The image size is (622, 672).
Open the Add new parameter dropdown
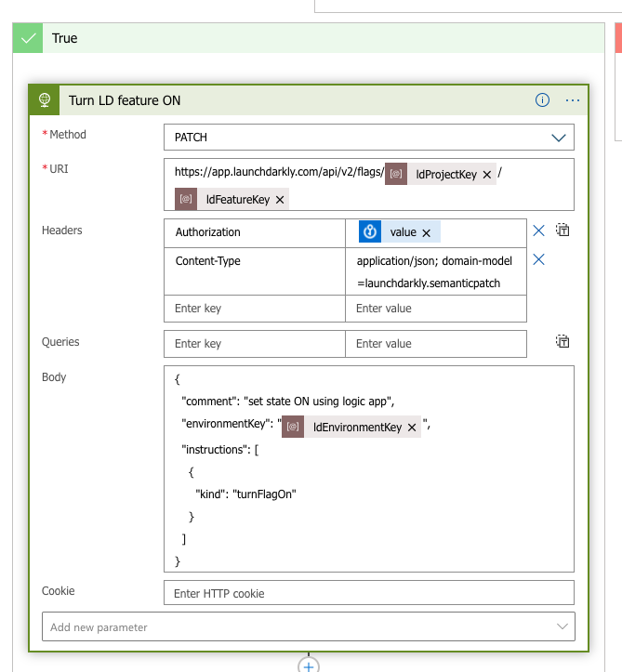click(x=309, y=627)
